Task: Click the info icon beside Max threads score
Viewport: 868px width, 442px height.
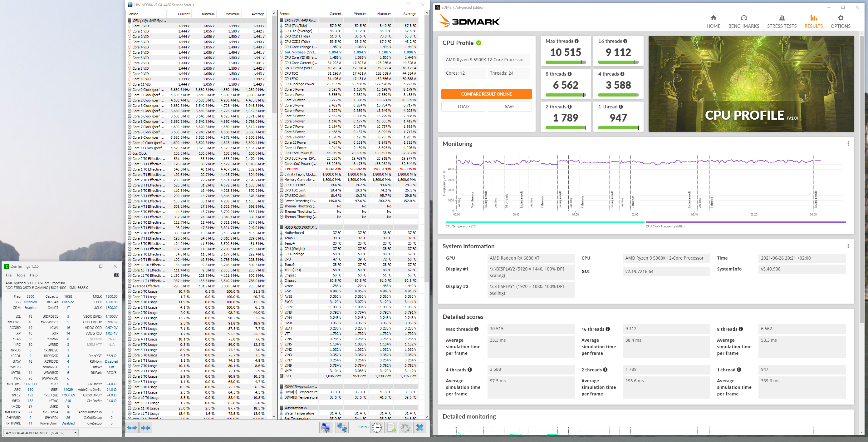Action: (x=576, y=41)
